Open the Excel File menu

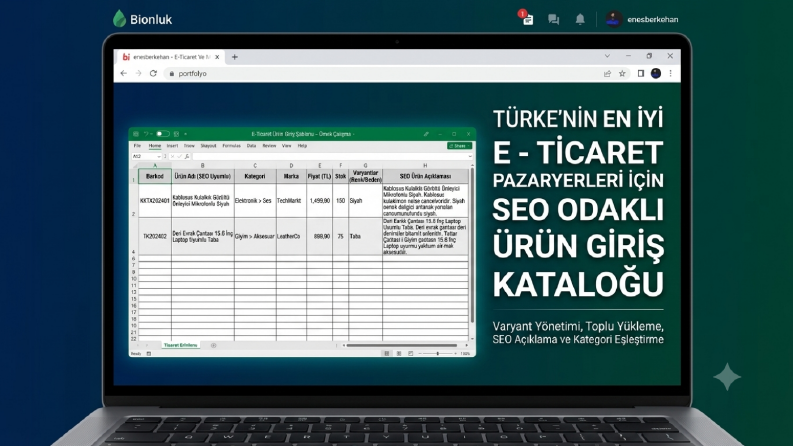pos(137,146)
